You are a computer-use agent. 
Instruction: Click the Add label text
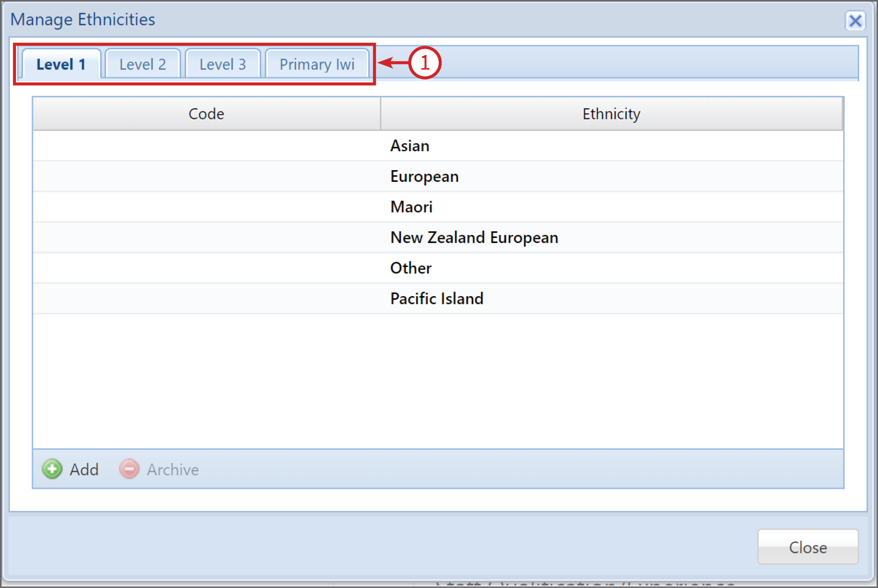(x=85, y=469)
